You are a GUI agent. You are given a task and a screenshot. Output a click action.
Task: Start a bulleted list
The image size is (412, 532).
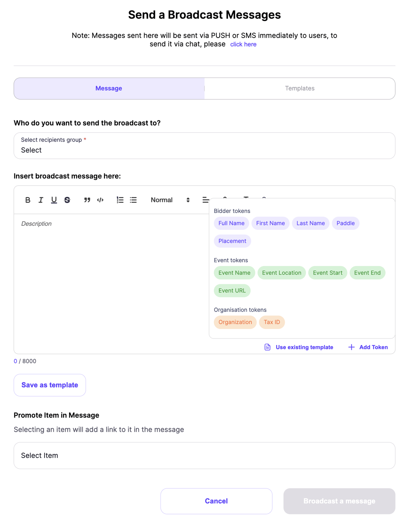coord(133,200)
